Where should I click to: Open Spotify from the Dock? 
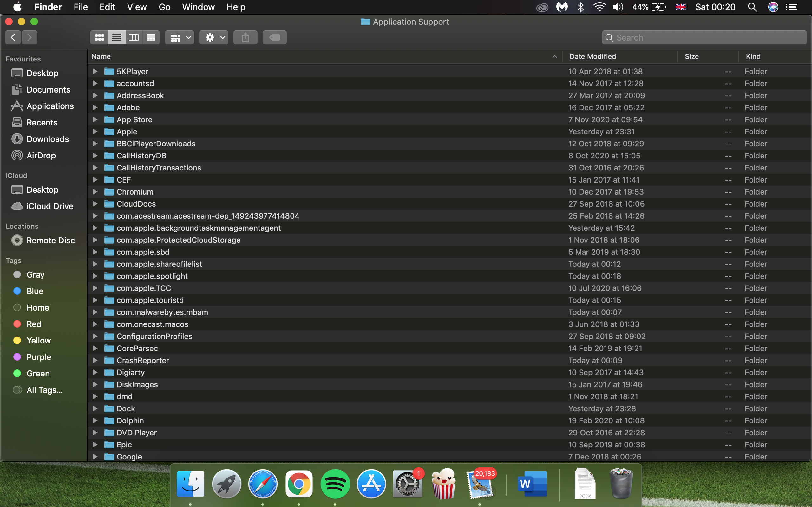point(335,484)
